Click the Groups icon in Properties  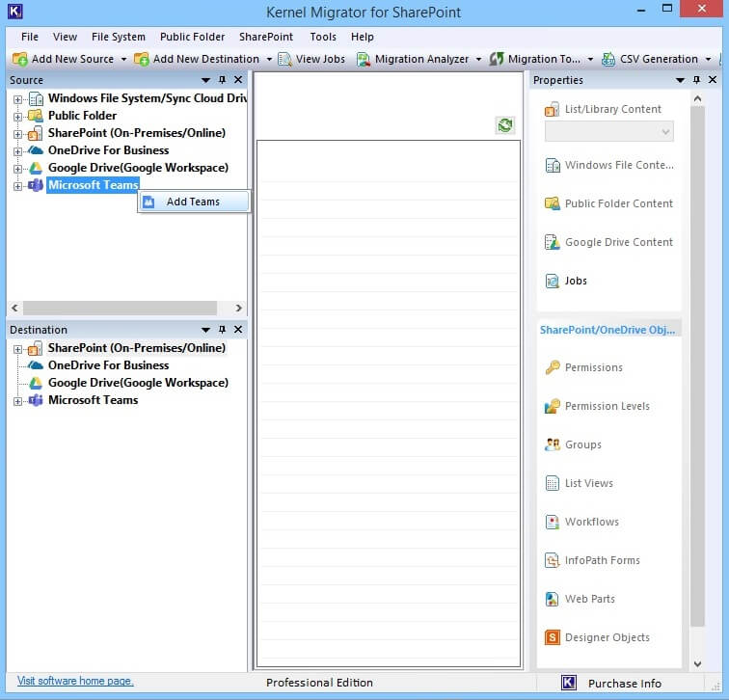click(553, 444)
